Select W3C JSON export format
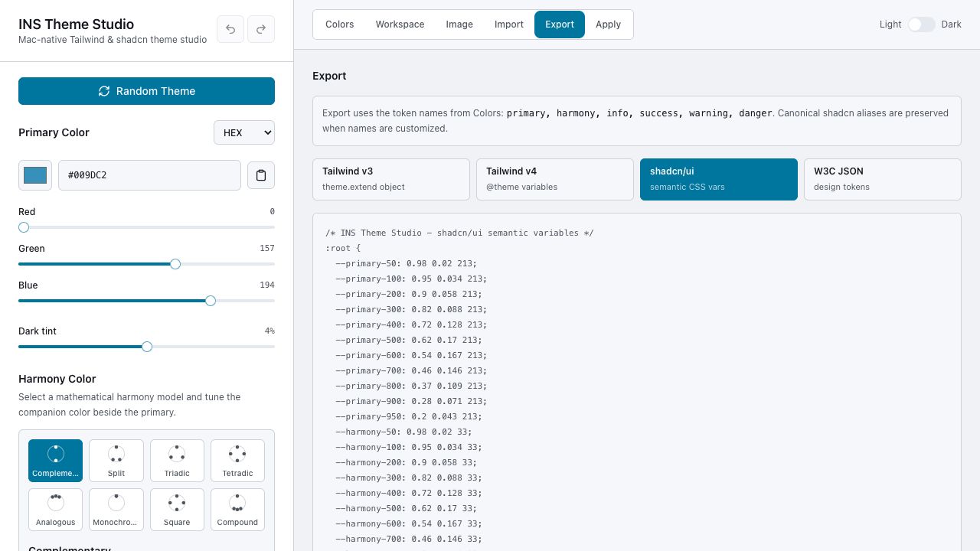 883,179
